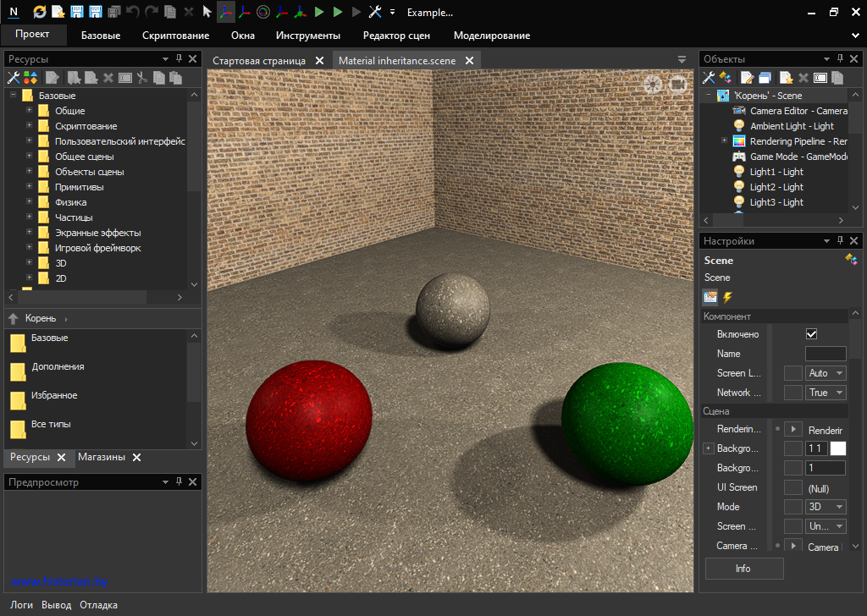The height and width of the screenshot is (616, 867).
Task: Click the Game Mode gamepad icon
Action: point(739,157)
